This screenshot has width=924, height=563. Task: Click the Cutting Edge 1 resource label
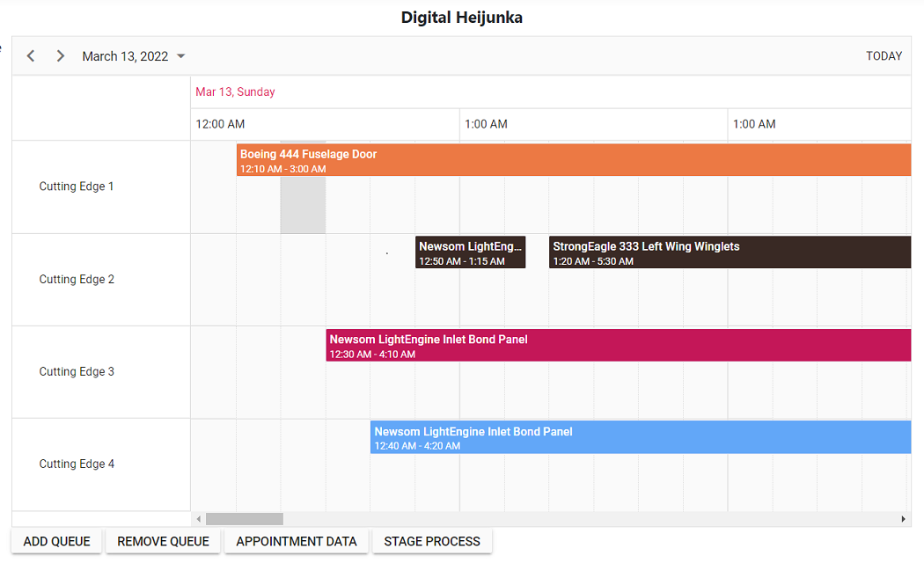[x=76, y=186]
